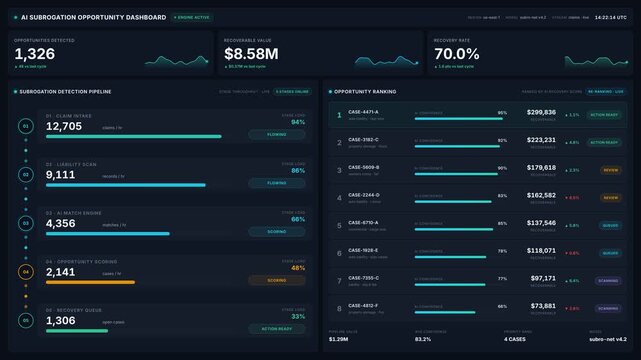Click the Subrogation Detection Pipeline heading
This screenshot has height=360, width=641.
pos(65,92)
